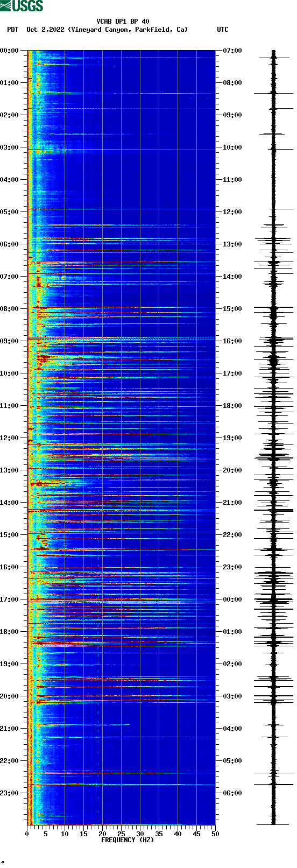
Task: Click the 17:00 PDT time label on left axis
Action: (10, 599)
